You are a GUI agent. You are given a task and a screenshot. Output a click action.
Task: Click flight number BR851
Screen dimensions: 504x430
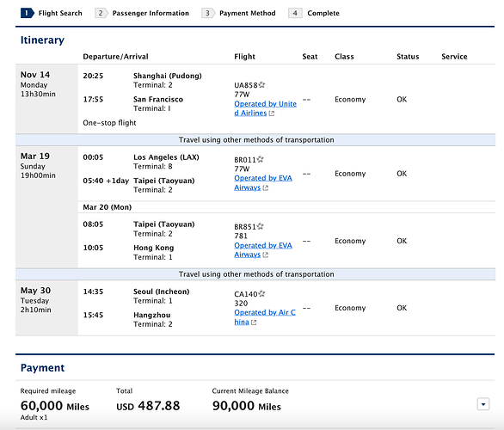[x=245, y=227]
